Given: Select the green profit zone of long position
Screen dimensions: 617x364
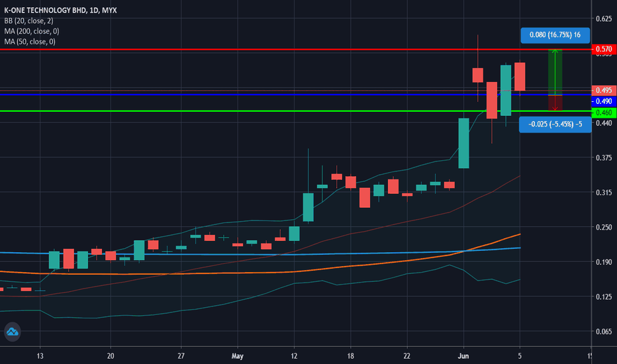Looking at the screenshot, I should coord(555,72).
